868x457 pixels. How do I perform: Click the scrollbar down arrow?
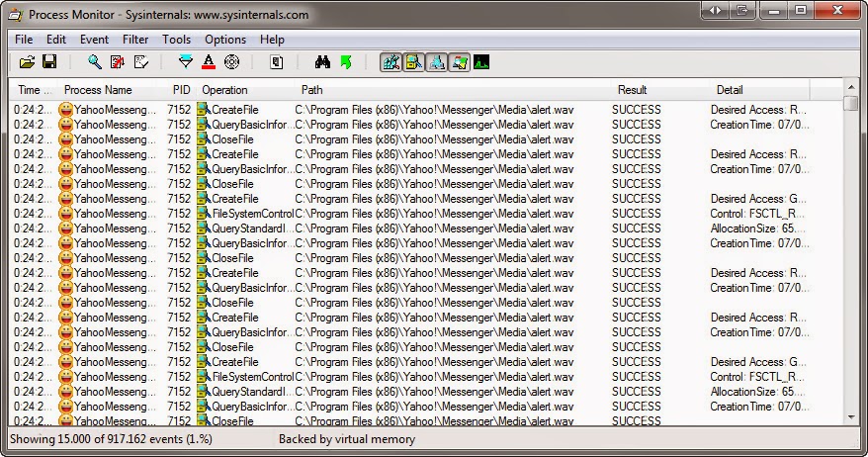pos(851,418)
